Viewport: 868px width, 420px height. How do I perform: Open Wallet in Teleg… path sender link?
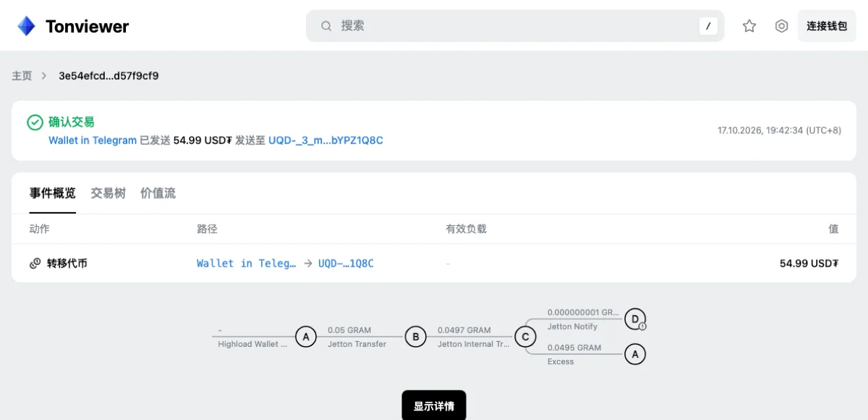pos(247,264)
